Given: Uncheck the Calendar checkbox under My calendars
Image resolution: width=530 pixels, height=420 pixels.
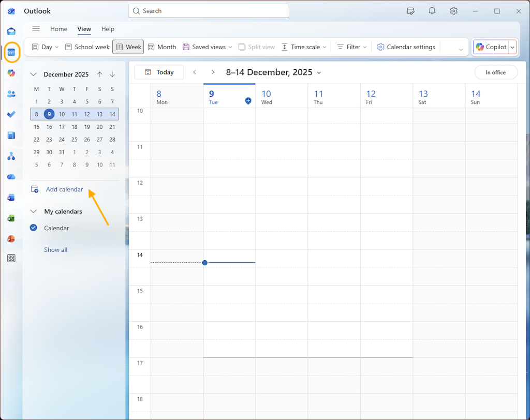Looking at the screenshot, I should coord(34,228).
